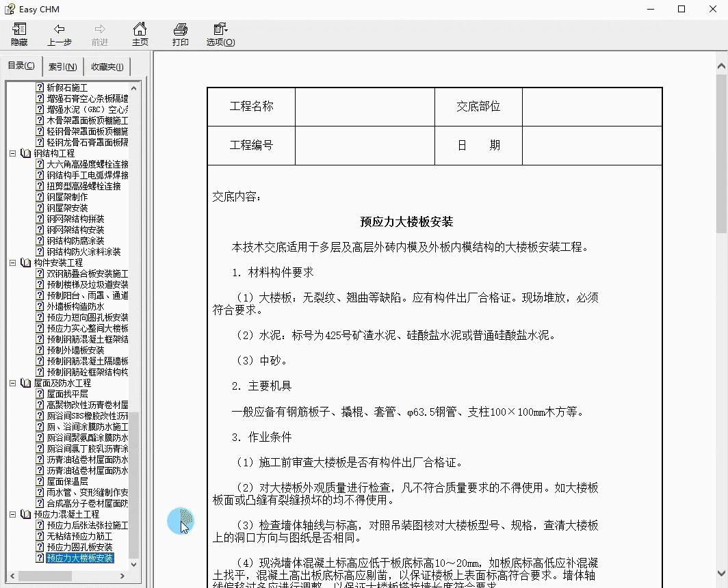Viewport: 728px width, 588px height.
Task: Click the page icon next to 钢结构防腐涂装
Action: click(40, 241)
